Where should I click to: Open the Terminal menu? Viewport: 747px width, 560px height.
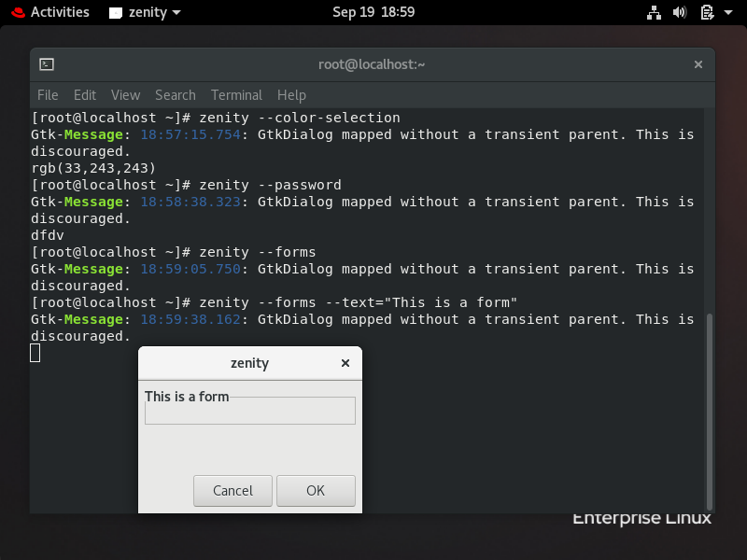click(236, 94)
